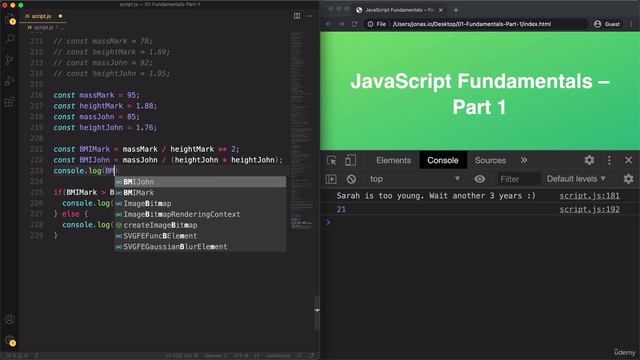The image size is (640, 360).
Task: Close the JavaScript Fundamentals browser tab
Action: 441,10
